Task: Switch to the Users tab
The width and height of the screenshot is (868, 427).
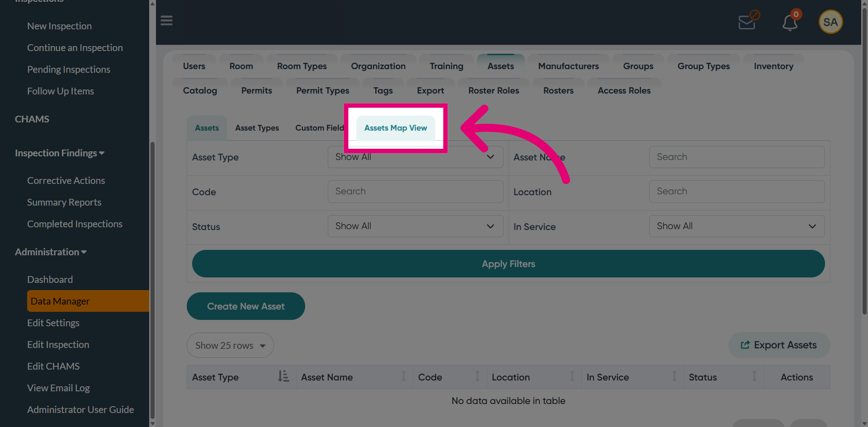Action: (x=194, y=66)
